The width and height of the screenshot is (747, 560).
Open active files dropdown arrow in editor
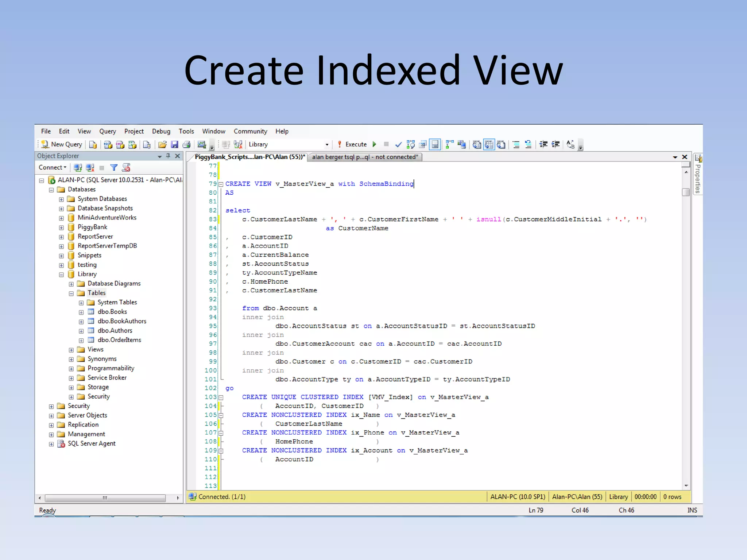pyautogui.click(x=675, y=157)
